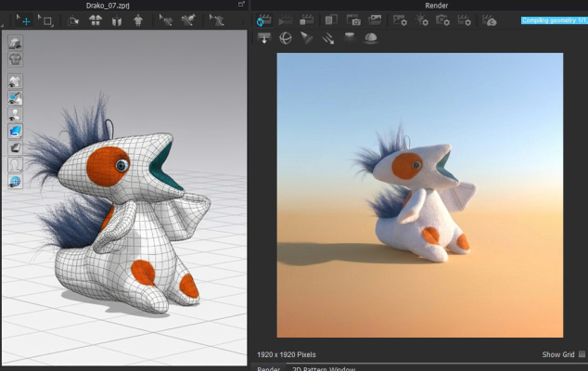Select the blue mesh surface display mode
Viewport: 588px width, 371px height.
[15, 132]
